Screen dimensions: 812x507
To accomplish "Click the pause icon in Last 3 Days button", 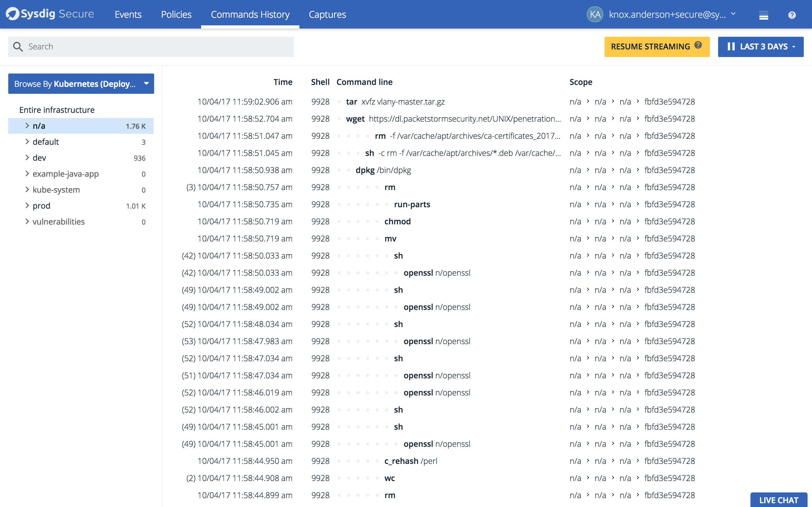I will pyautogui.click(x=731, y=47).
